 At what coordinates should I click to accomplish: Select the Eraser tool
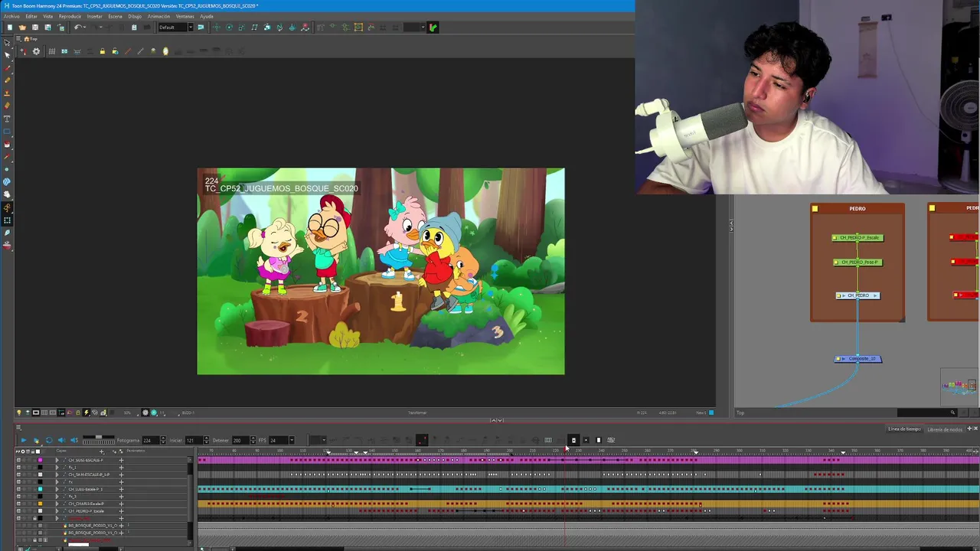tap(7, 105)
